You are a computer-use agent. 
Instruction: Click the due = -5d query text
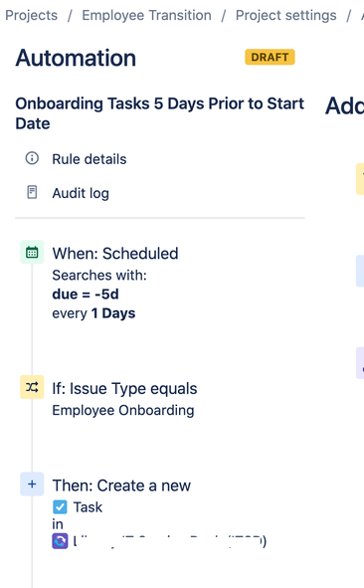coord(86,294)
